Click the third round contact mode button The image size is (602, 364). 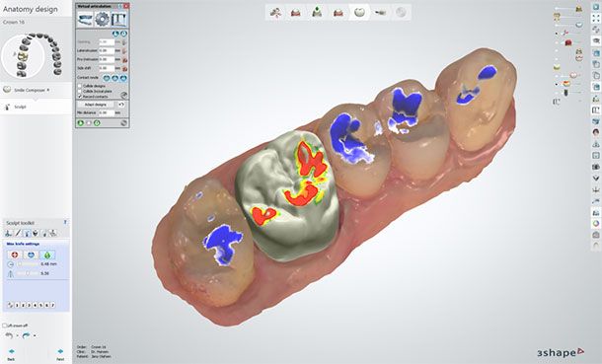(123, 78)
